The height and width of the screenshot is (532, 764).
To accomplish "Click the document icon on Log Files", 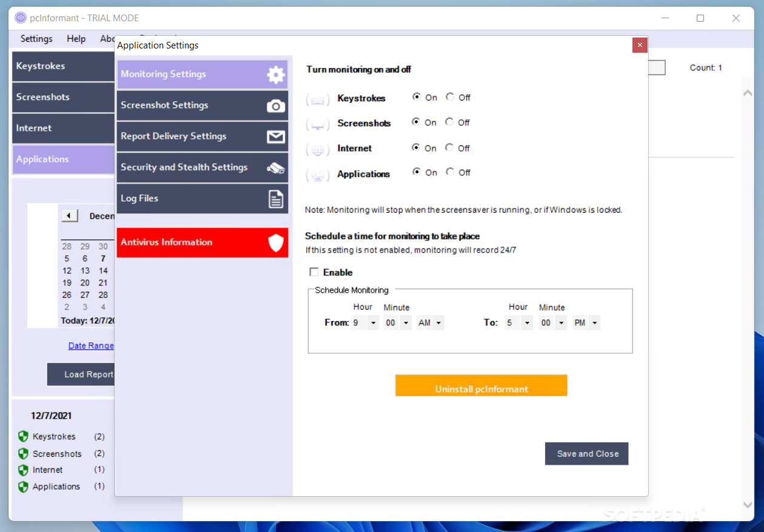I will coord(276,199).
